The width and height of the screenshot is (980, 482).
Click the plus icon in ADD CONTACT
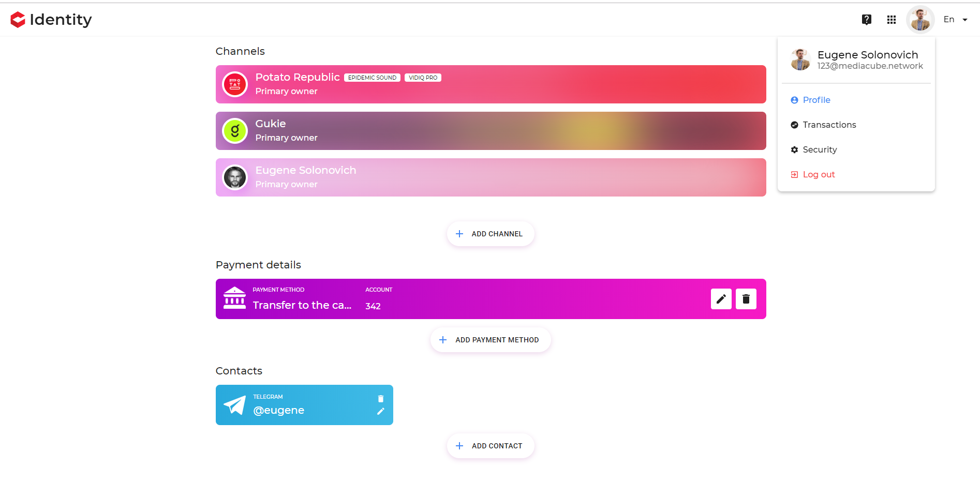coord(459,446)
